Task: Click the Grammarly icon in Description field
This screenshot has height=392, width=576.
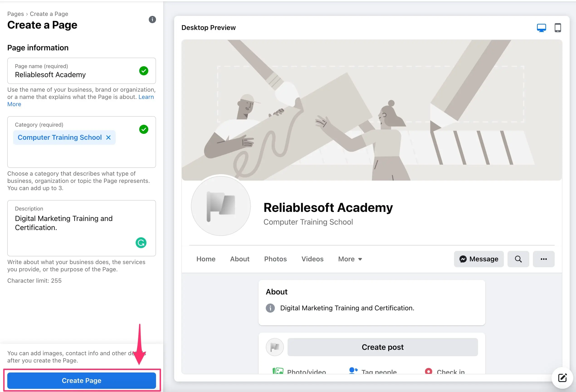Action: [x=141, y=243]
